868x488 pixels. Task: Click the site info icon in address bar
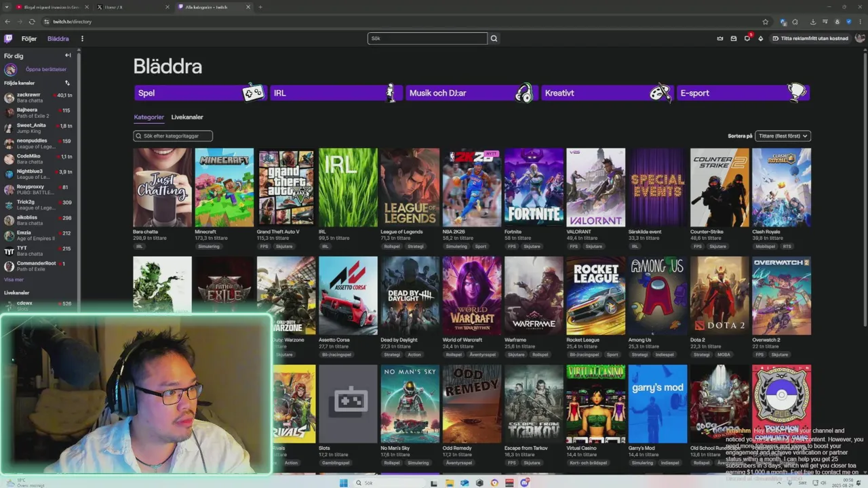(46, 22)
